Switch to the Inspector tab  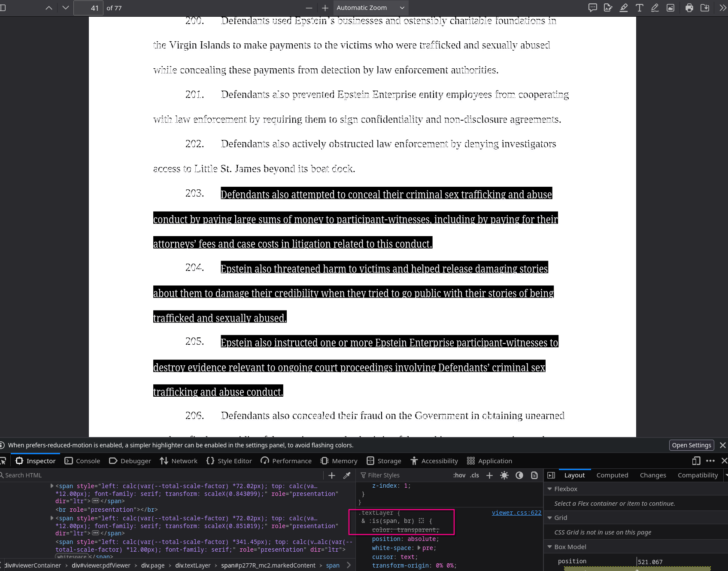coord(36,461)
